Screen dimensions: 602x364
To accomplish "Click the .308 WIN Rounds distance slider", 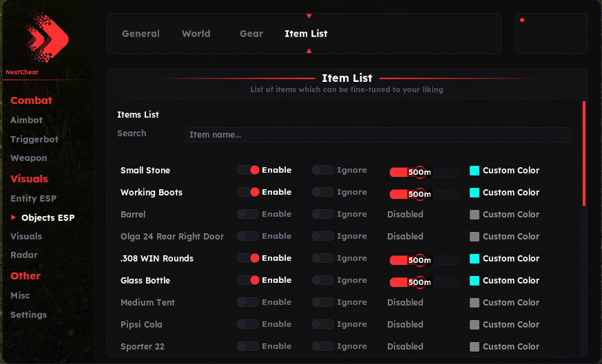I will point(423,259).
